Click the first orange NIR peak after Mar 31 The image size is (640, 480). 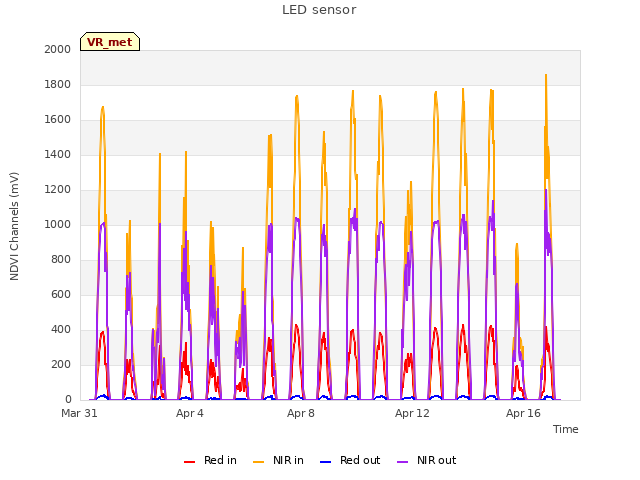(x=102, y=108)
